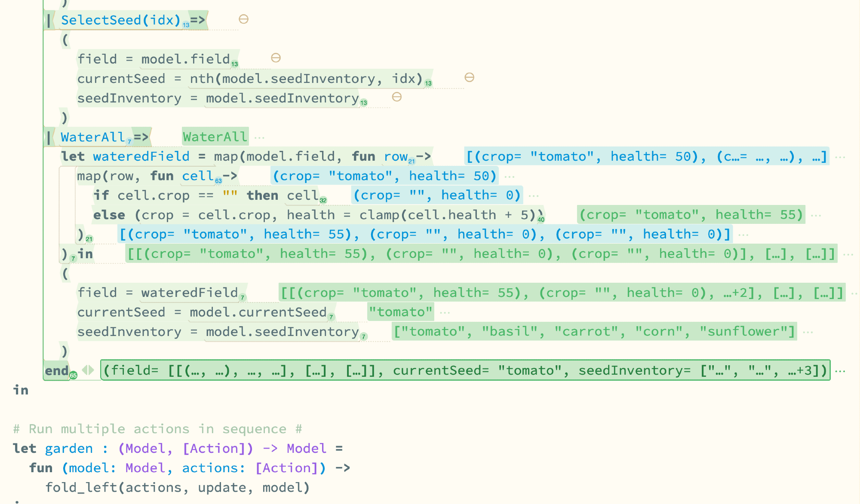Expand ellipsis after (crop= "", health= 0) value
Viewport: 860px width, 504px height.
pyautogui.click(x=534, y=196)
